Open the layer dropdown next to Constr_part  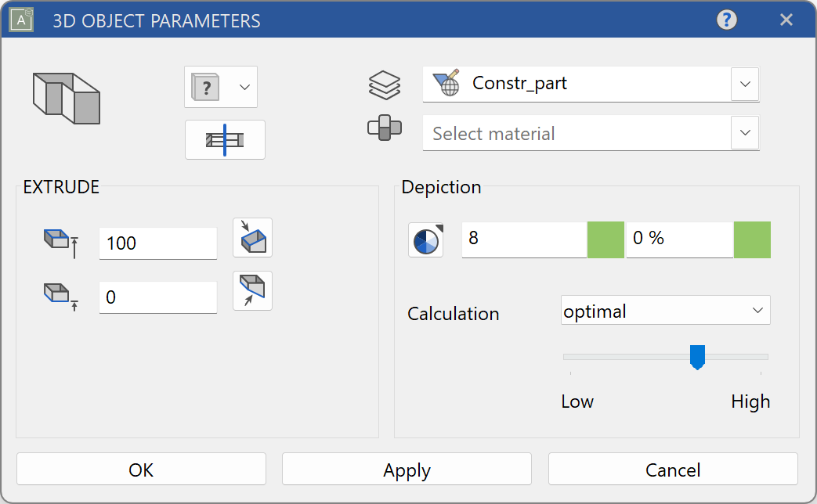point(744,84)
